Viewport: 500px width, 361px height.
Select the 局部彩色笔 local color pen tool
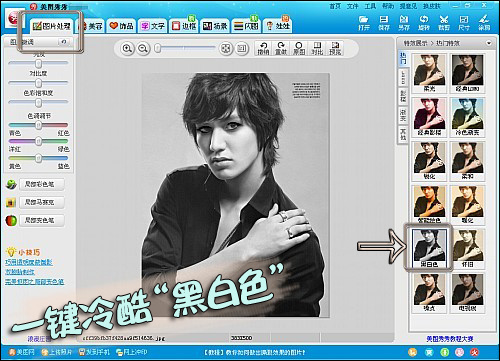tap(41, 184)
